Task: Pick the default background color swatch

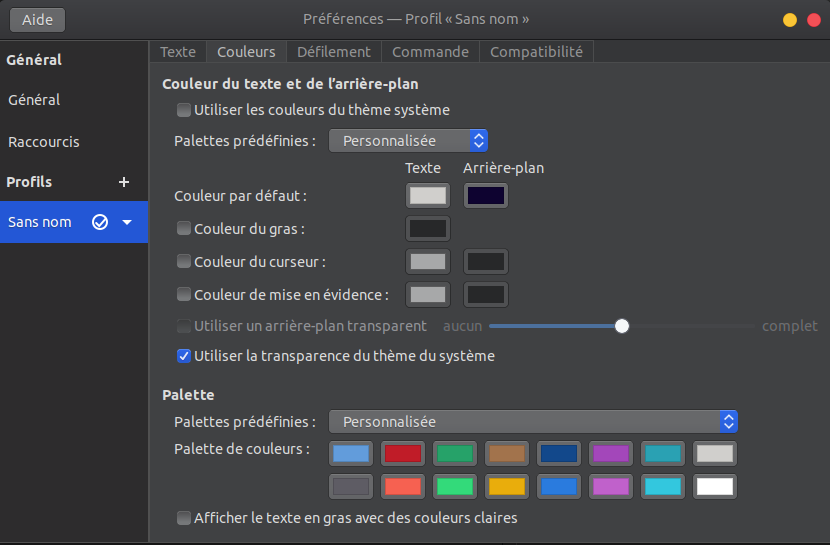Action: 486,196
